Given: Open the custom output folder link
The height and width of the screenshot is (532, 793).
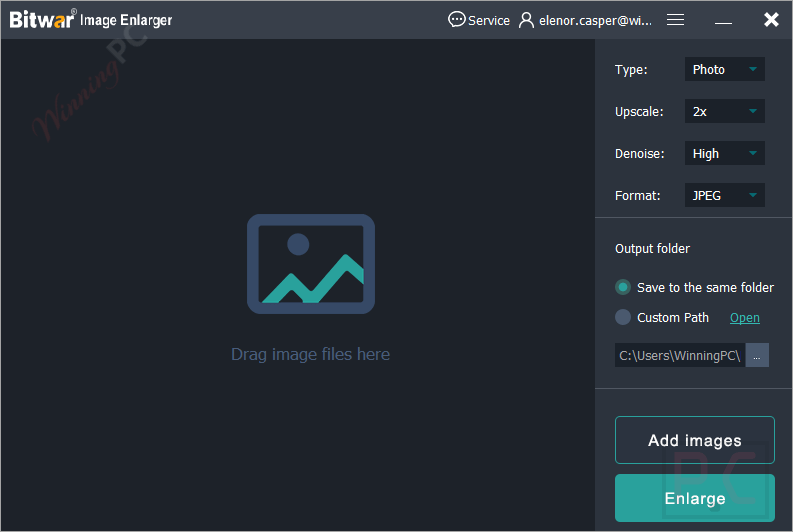Looking at the screenshot, I should (744, 318).
